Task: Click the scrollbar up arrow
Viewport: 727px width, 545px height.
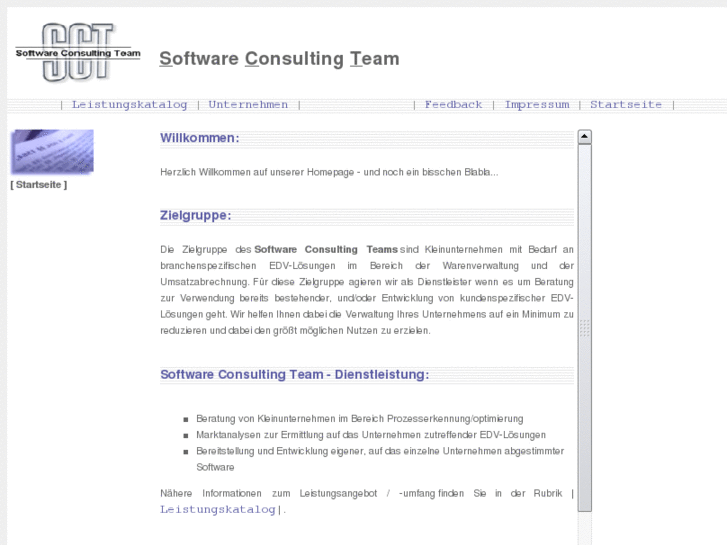Action: point(584,136)
